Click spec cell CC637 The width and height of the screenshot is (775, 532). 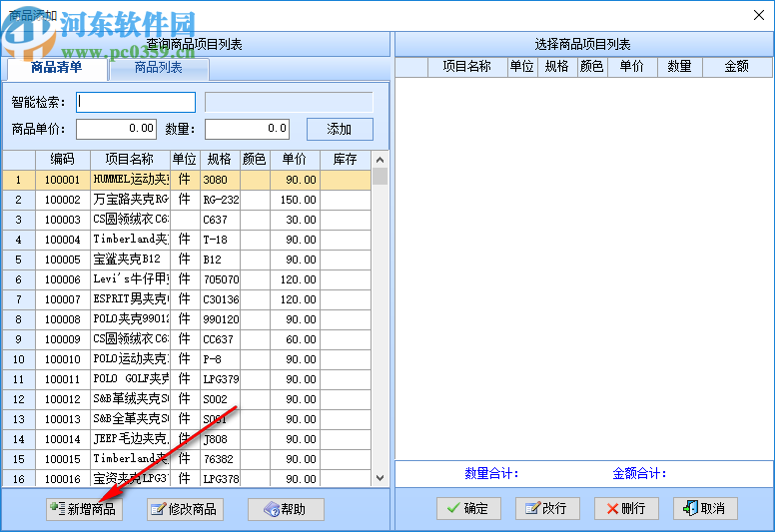[221, 339]
